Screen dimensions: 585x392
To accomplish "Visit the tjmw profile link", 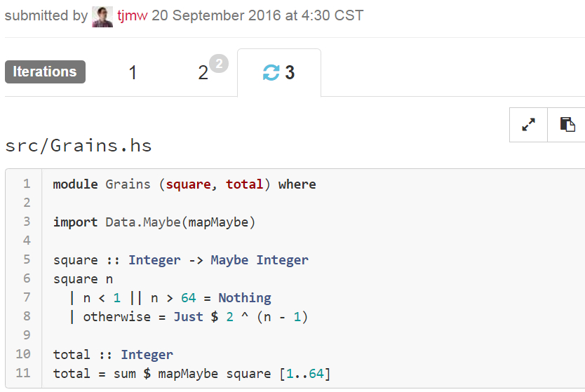I will click(x=133, y=15).
